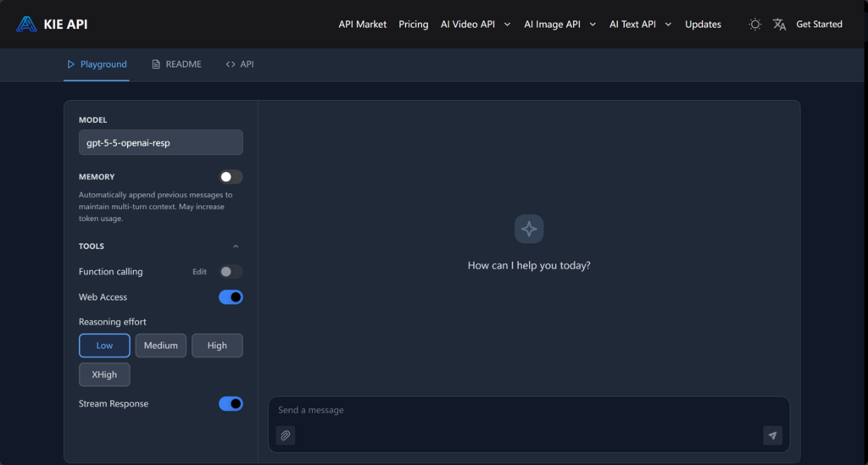This screenshot has width=868, height=465.
Task: Click the Get Started button
Action: tap(820, 25)
